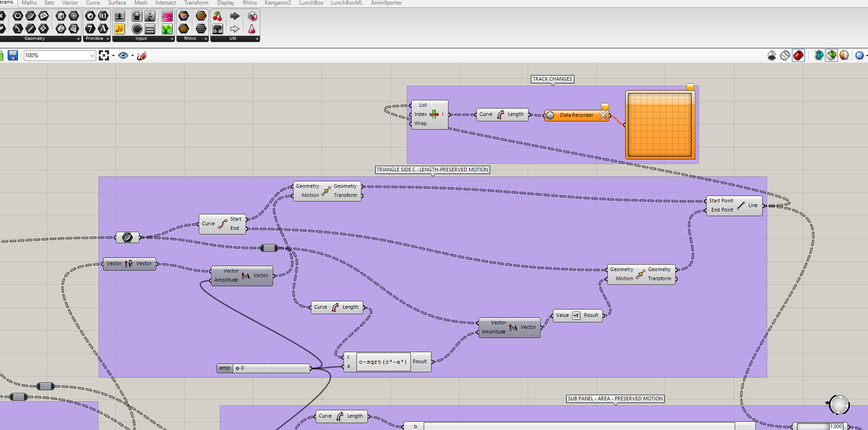
Task: Select the Number (0.1) parameter icon
Action: 103,16
